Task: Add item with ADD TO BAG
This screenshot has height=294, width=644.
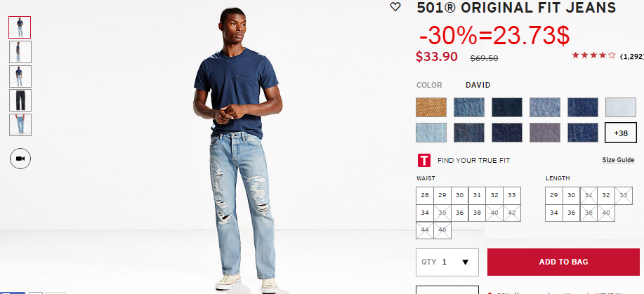Action: tap(563, 262)
